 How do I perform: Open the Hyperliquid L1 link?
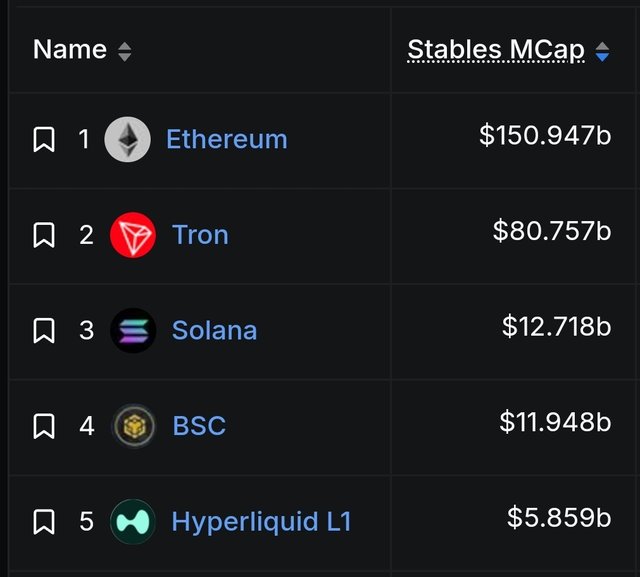[262, 522]
